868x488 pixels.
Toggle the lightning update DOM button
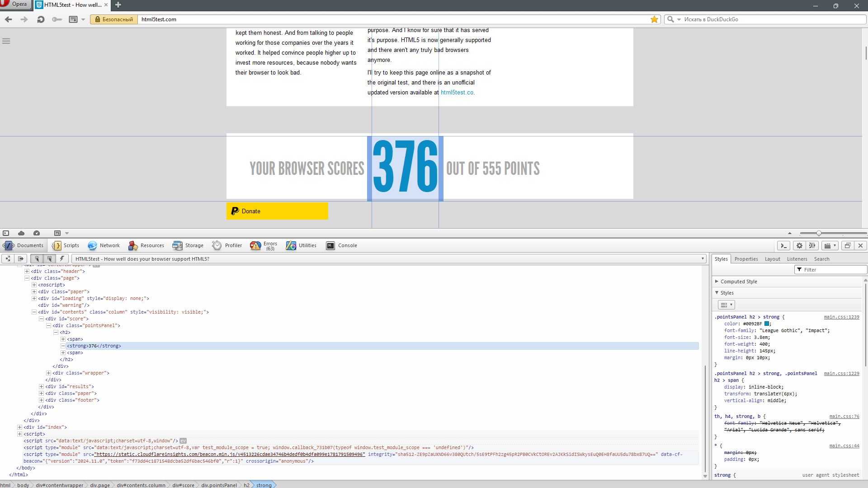(62, 258)
